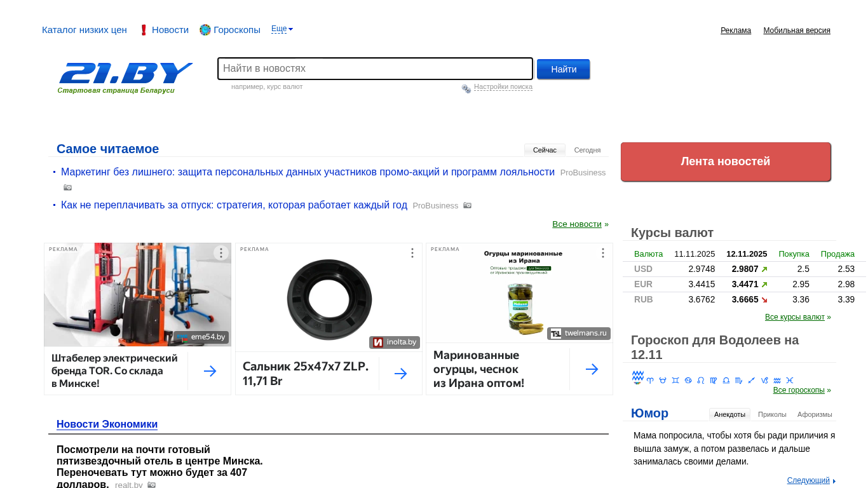Screen dimensions: 868x488
Task: Read the Маркетинг без лишнего article
Action: [x=308, y=172]
